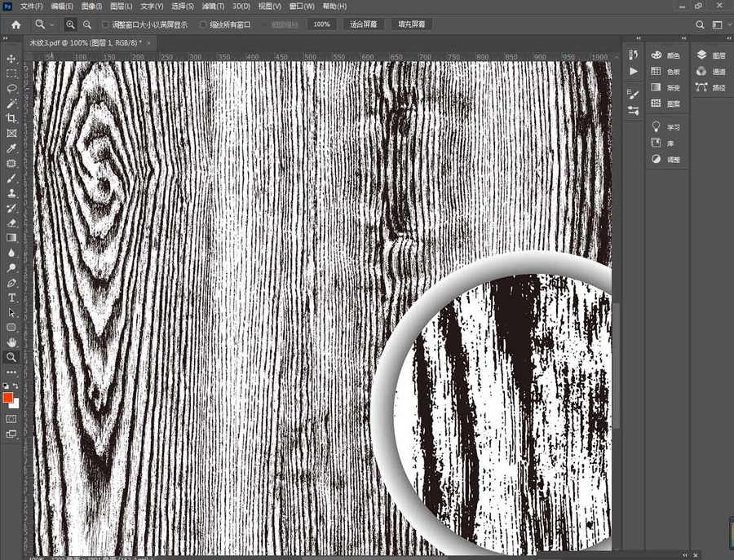Select the Move tool
734x560 pixels.
[11, 59]
